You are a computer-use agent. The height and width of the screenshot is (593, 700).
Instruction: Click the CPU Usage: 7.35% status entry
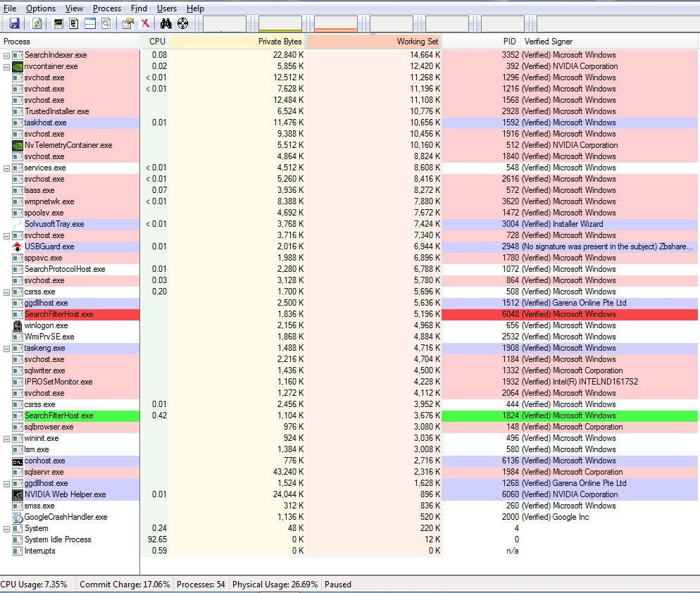(34, 585)
